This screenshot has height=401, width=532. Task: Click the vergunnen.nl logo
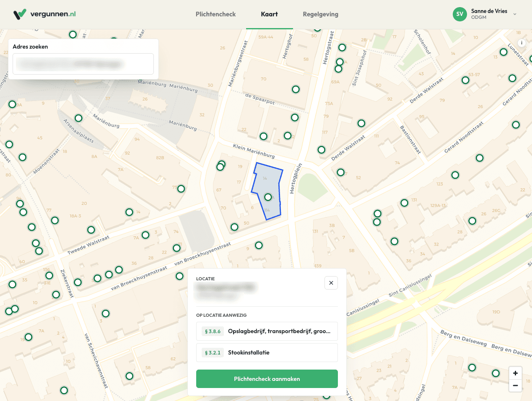click(44, 14)
